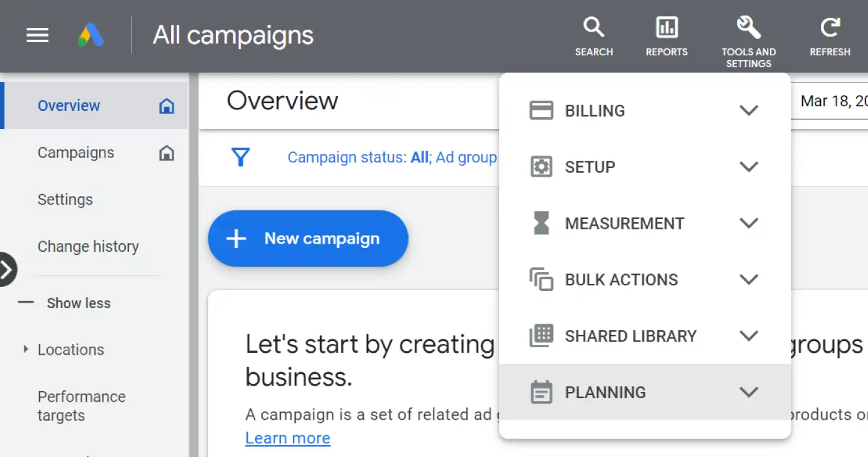
Task: Select SETUP in the tools menu
Action: [x=645, y=167]
